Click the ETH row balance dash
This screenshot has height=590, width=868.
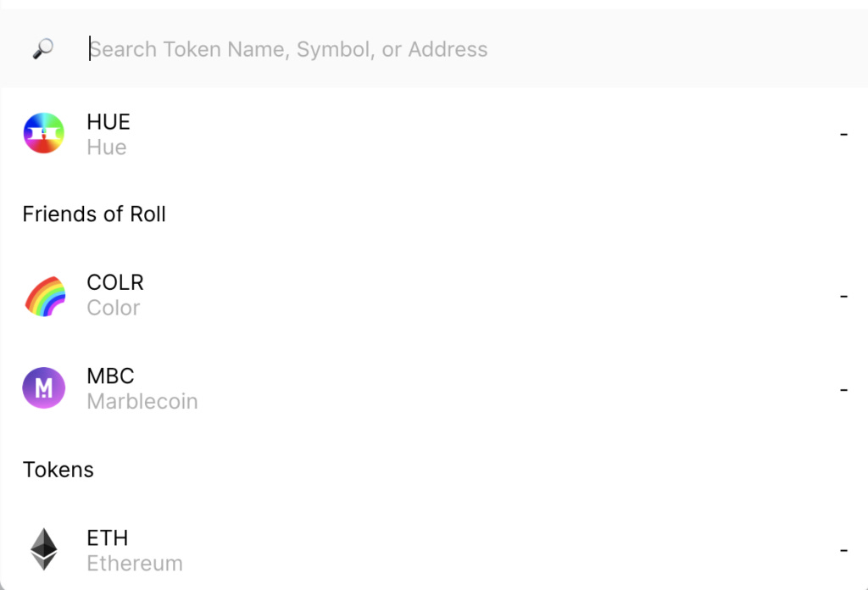tap(843, 550)
